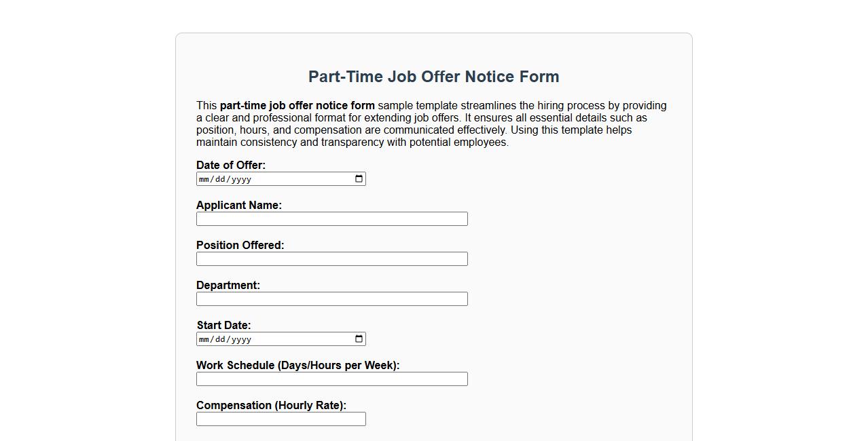Click the Work Schedule text box
Viewport: 868px width, 441px height.
coord(331,379)
